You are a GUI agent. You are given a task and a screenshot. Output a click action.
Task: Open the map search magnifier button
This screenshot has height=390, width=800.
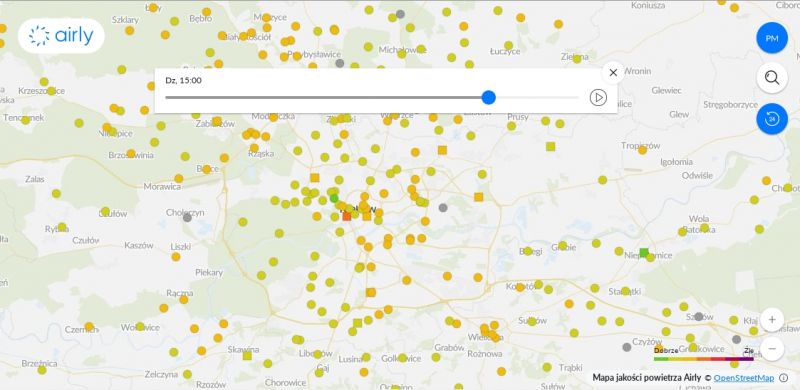click(x=772, y=78)
